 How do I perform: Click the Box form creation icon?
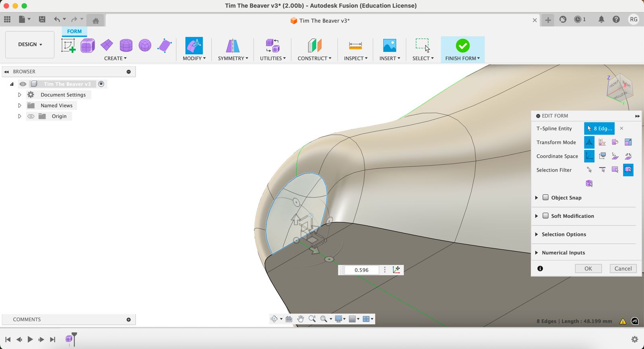(x=87, y=45)
